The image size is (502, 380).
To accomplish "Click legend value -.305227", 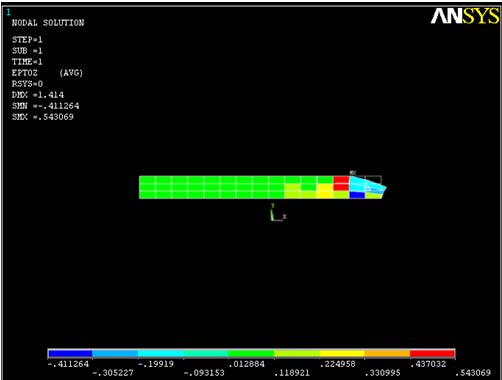I will click(x=113, y=373).
